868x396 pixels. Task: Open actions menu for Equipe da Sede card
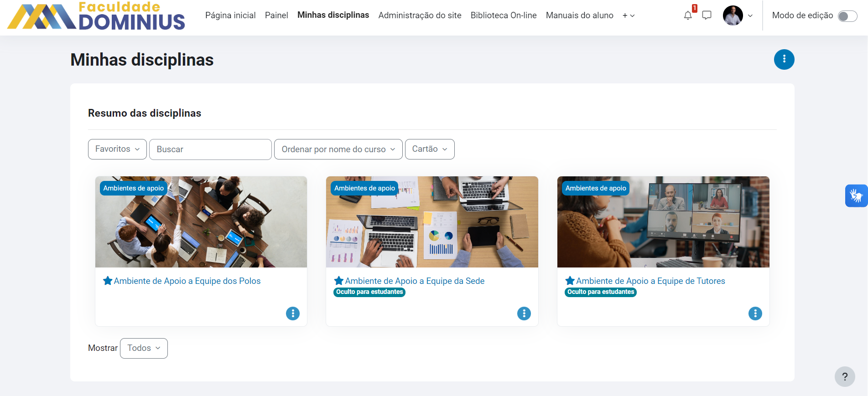[x=524, y=314]
